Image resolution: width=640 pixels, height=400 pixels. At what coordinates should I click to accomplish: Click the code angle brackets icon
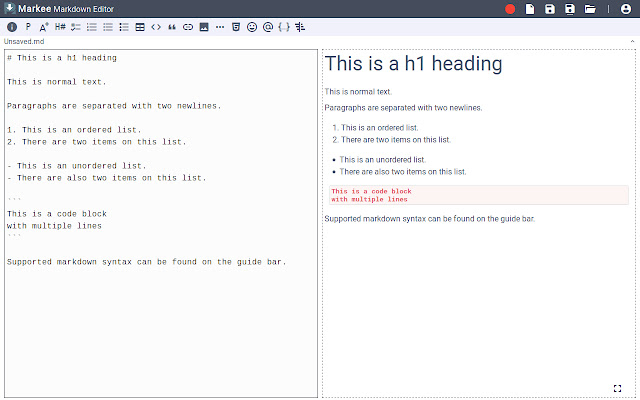[x=156, y=27]
